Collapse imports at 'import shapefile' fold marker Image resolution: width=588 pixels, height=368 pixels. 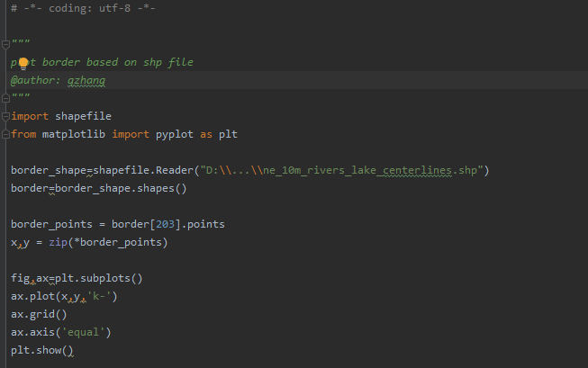pyautogui.click(x=5, y=117)
